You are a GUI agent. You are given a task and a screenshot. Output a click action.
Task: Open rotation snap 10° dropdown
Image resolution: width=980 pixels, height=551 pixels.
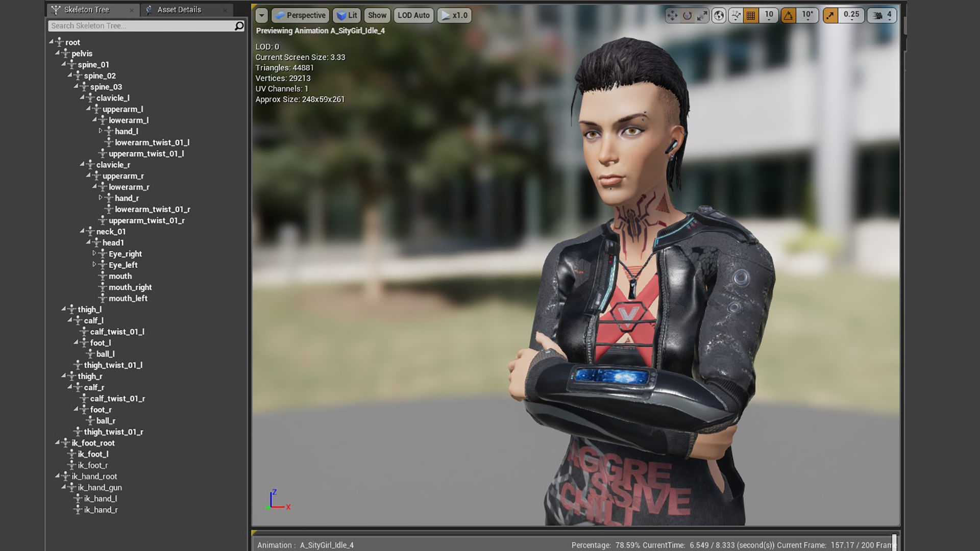pos(807,15)
